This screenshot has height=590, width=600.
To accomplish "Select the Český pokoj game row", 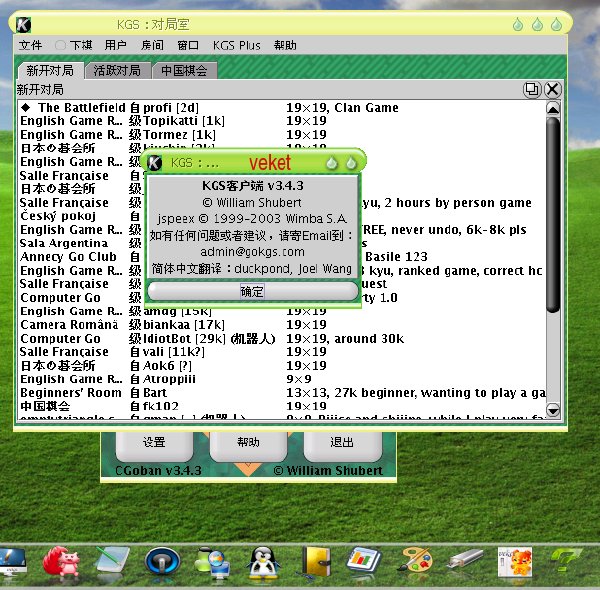I will click(282, 216).
